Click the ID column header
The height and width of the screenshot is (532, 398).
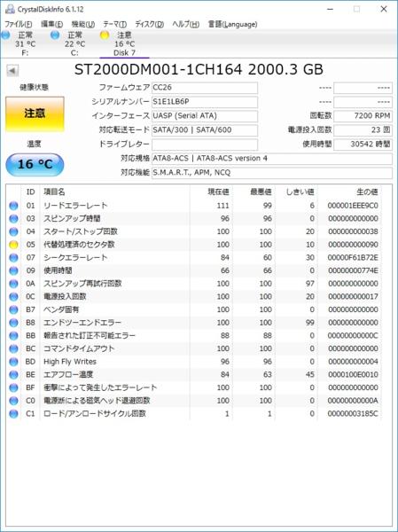point(30,192)
